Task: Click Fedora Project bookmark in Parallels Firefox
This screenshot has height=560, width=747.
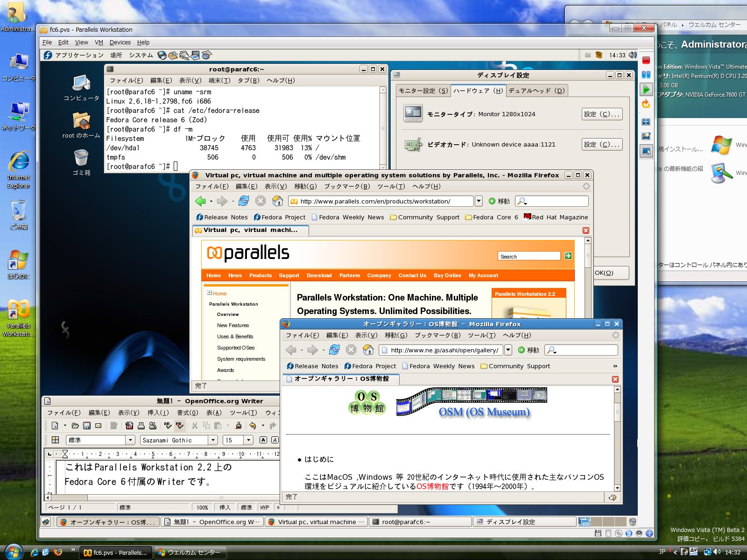Action: pyautogui.click(x=279, y=217)
